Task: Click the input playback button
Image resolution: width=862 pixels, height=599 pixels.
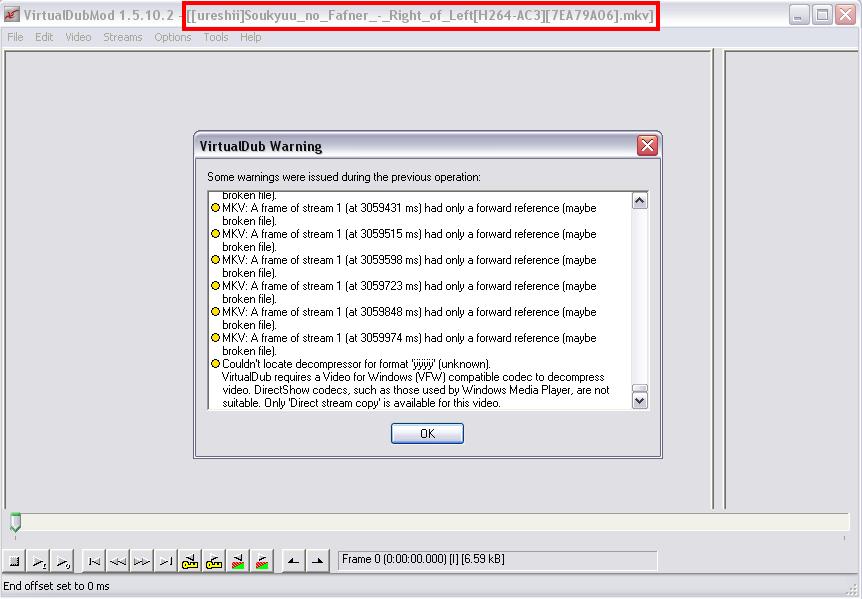Action: (39, 561)
